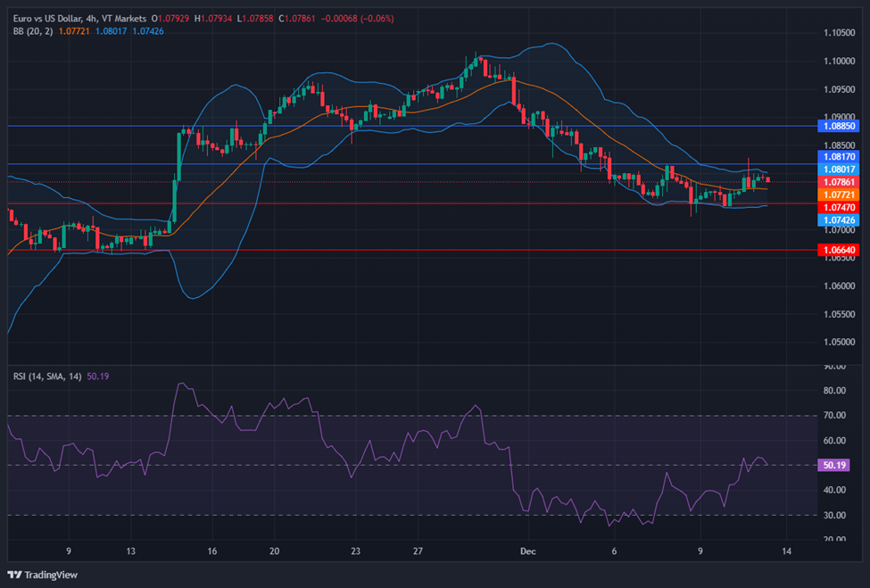Click the 50.19 RSI value label
The height and width of the screenshot is (588, 870).
point(834,465)
